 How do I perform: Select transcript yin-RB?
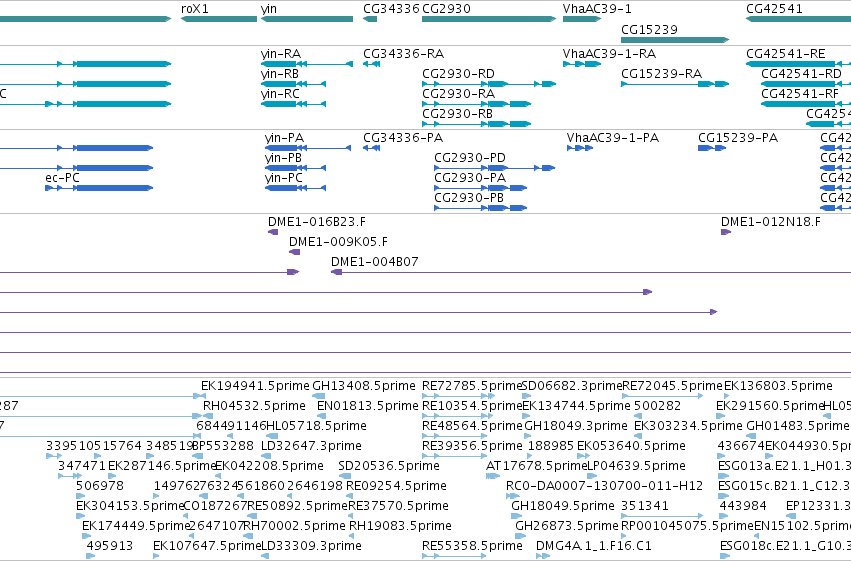294,84
